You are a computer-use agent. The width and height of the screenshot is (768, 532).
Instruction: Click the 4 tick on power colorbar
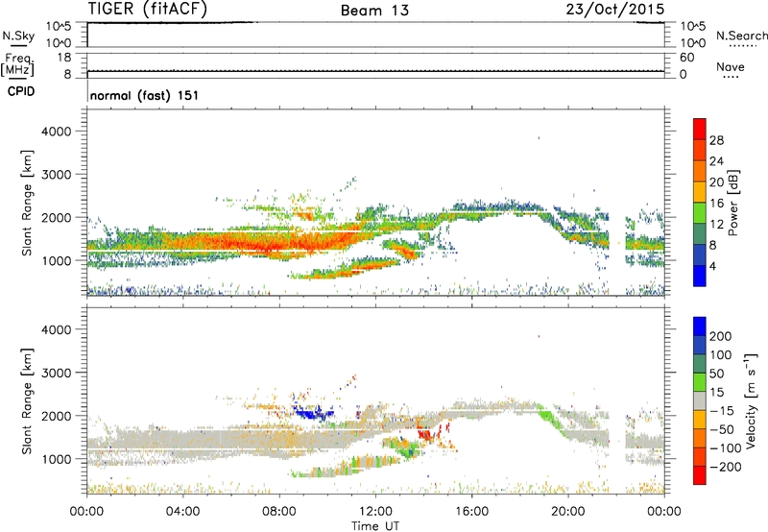click(712, 266)
